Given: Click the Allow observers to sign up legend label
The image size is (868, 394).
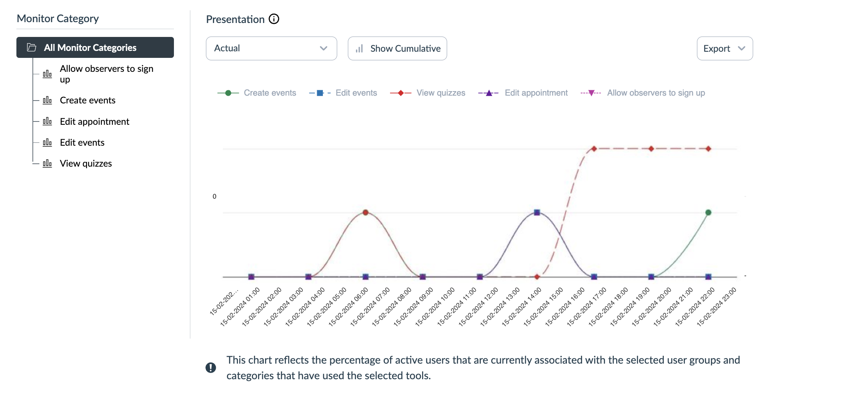Looking at the screenshot, I should (656, 93).
